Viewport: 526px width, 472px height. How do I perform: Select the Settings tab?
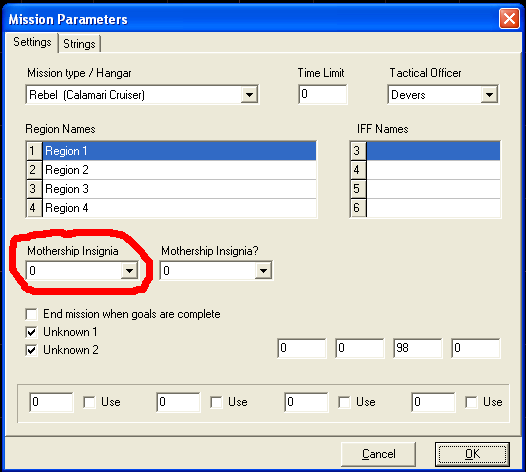click(32, 42)
